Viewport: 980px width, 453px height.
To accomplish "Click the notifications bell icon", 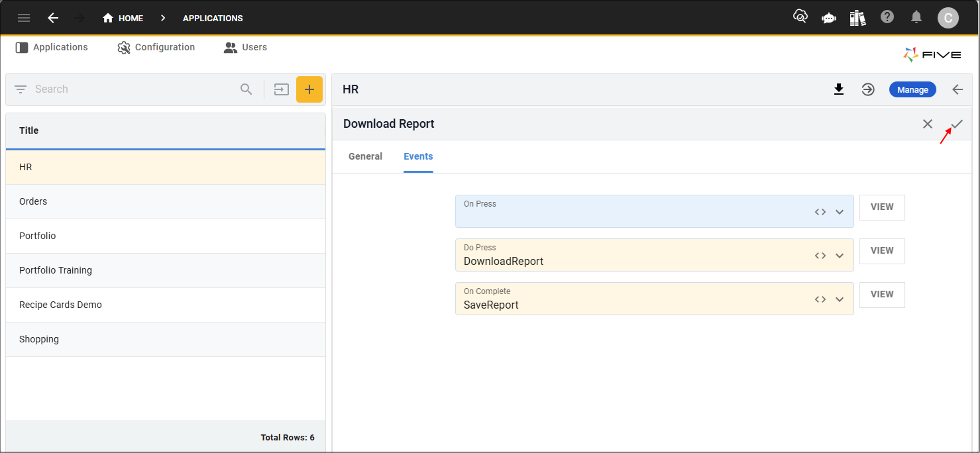I will point(916,17).
